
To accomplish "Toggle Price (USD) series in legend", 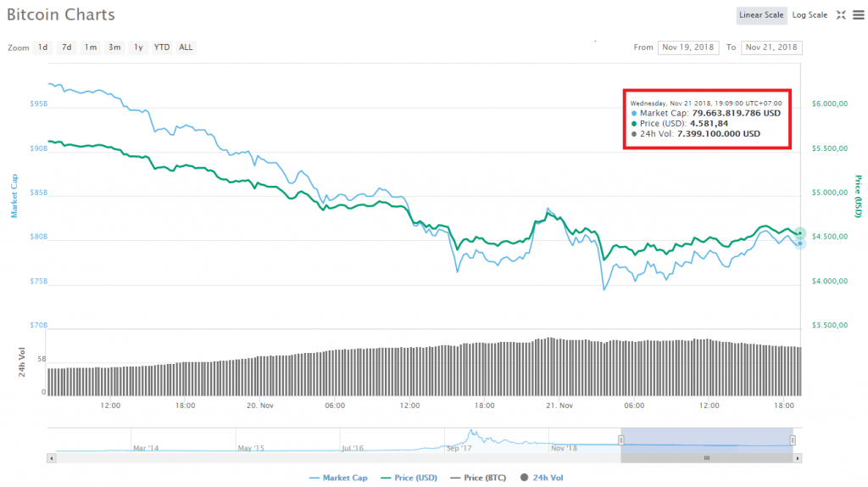I will point(409,478).
